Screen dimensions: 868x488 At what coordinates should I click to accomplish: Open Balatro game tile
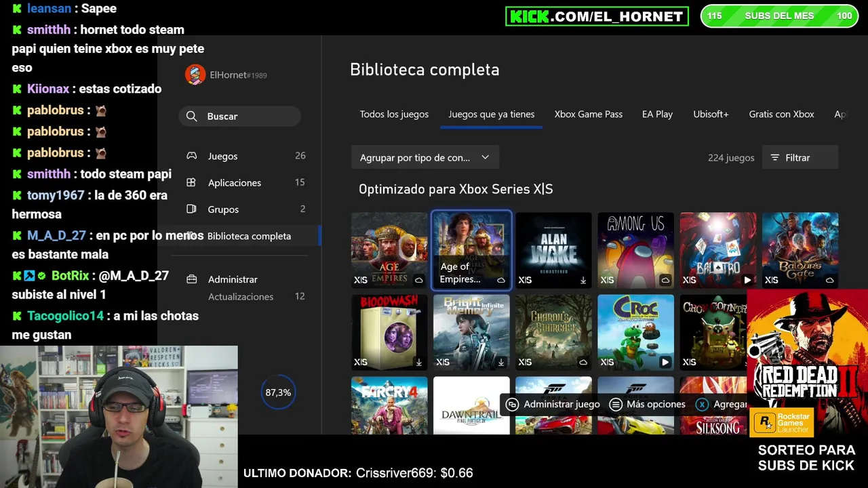click(717, 250)
